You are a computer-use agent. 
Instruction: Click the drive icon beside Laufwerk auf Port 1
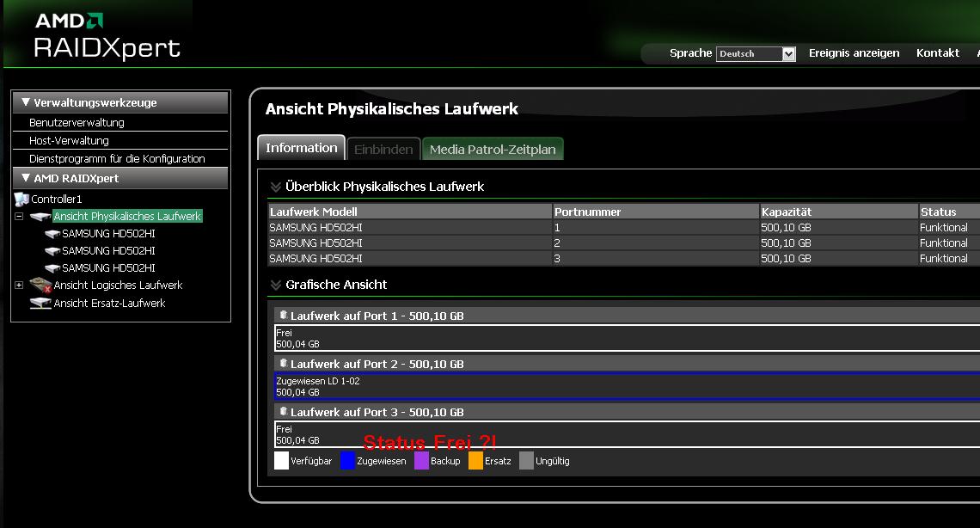[x=283, y=315]
